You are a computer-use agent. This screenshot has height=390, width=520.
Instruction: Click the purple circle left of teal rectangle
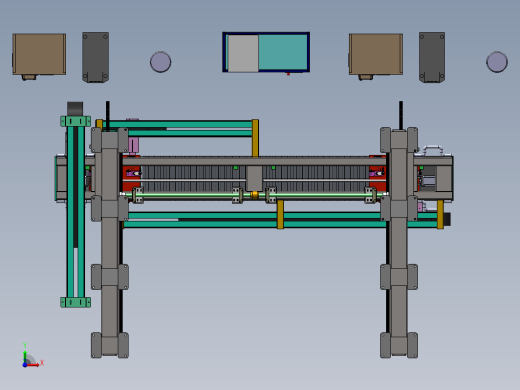(160, 62)
